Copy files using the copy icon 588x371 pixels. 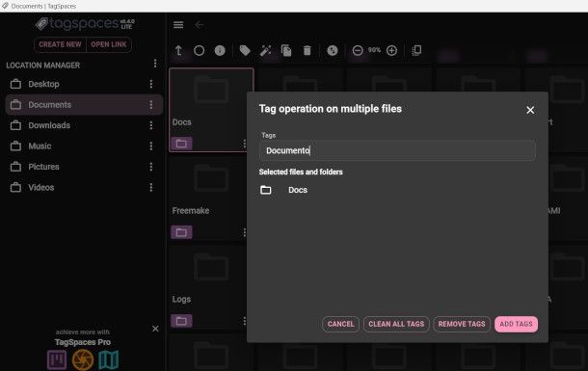(x=286, y=50)
